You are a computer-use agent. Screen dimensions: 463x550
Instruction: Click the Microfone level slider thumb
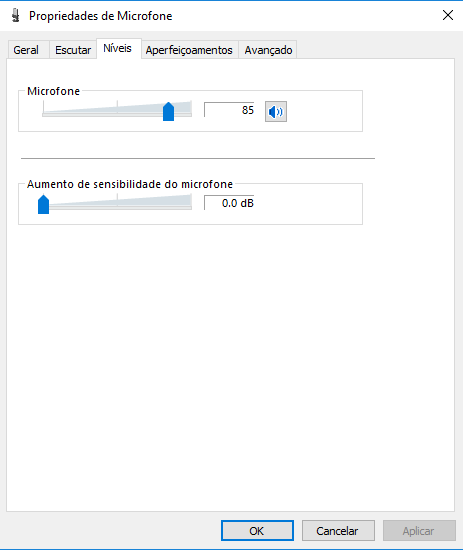pyautogui.click(x=168, y=112)
